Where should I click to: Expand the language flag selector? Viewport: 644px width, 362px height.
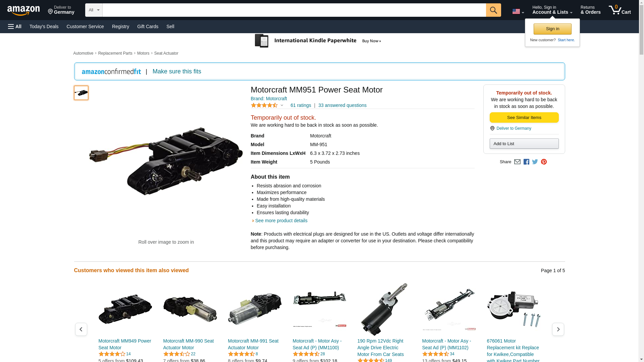(x=518, y=12)
